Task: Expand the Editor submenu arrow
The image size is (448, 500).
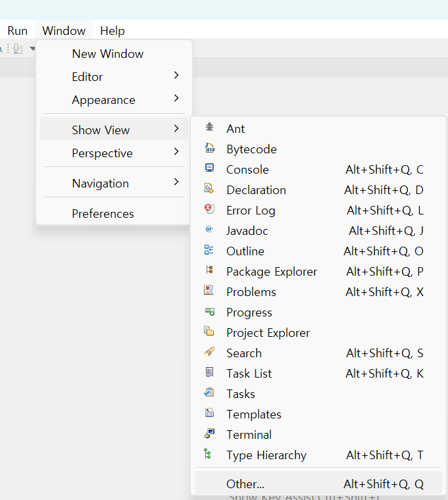Action: [x=176, y=75]
